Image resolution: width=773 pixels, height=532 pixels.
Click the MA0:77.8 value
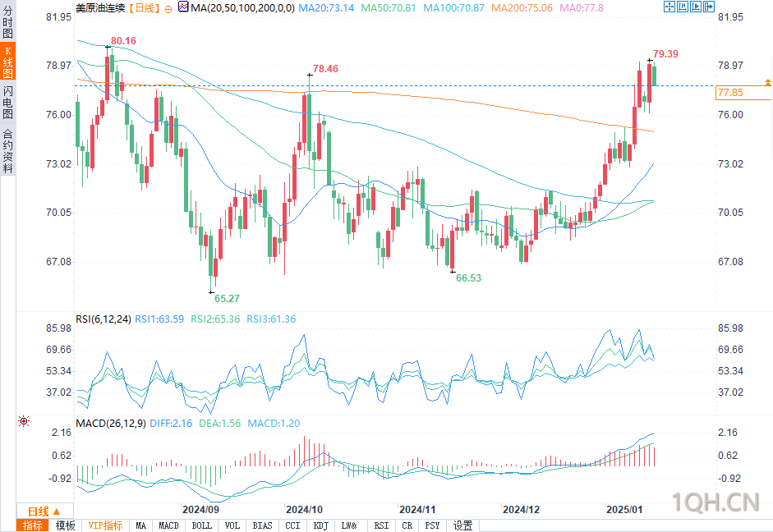coord(582,8)
